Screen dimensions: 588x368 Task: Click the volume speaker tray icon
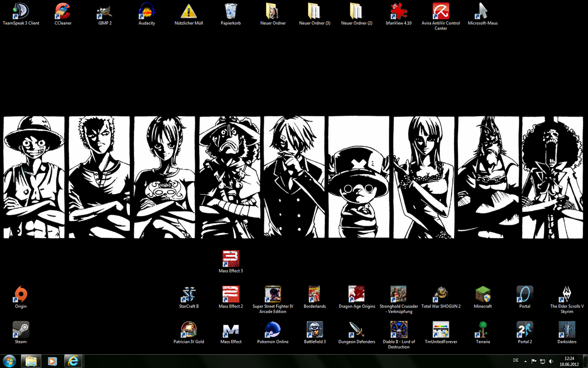(x=552, y=361)
